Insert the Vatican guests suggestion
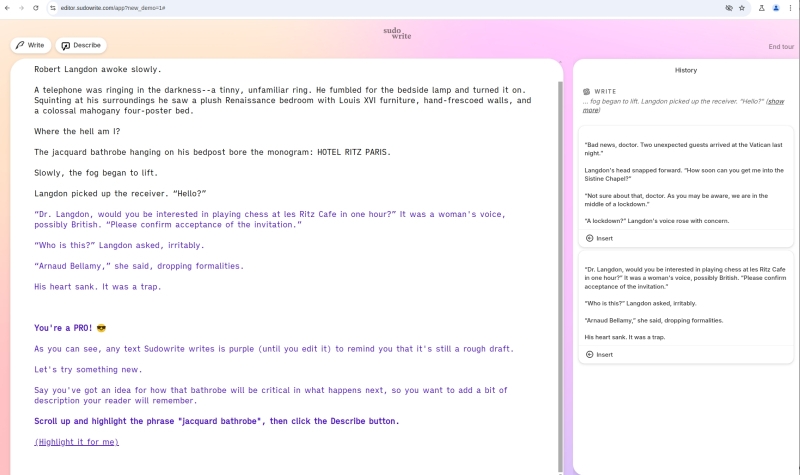The height and width of the screenshot is (475, 800). click(599, 238)
